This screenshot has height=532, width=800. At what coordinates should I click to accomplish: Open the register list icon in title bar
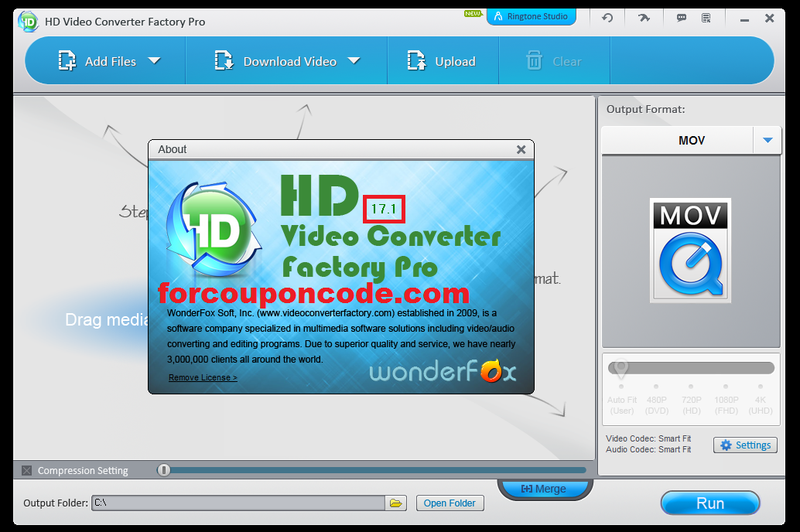[706, 18]
